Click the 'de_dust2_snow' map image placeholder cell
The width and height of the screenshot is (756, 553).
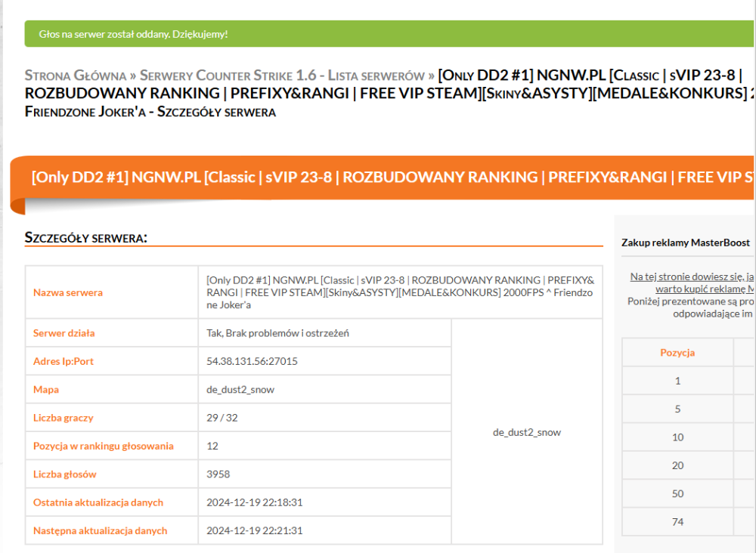(x=526, y=432)
